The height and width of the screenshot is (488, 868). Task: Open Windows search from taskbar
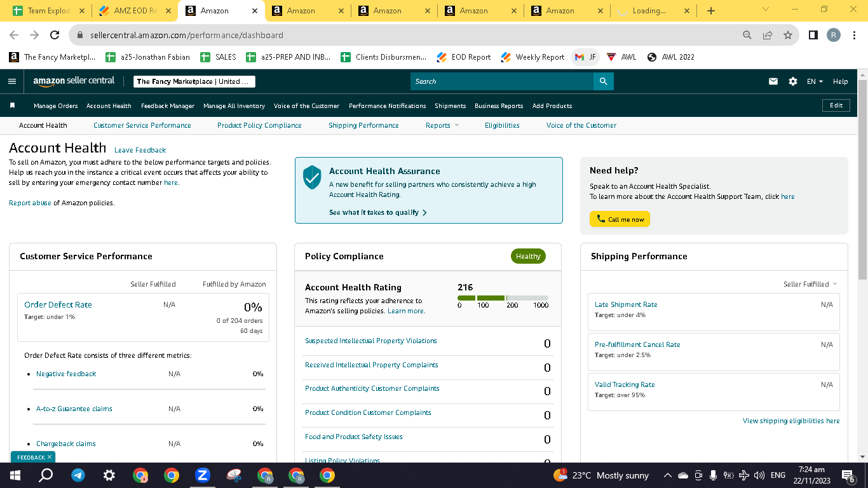click(46, 475)
